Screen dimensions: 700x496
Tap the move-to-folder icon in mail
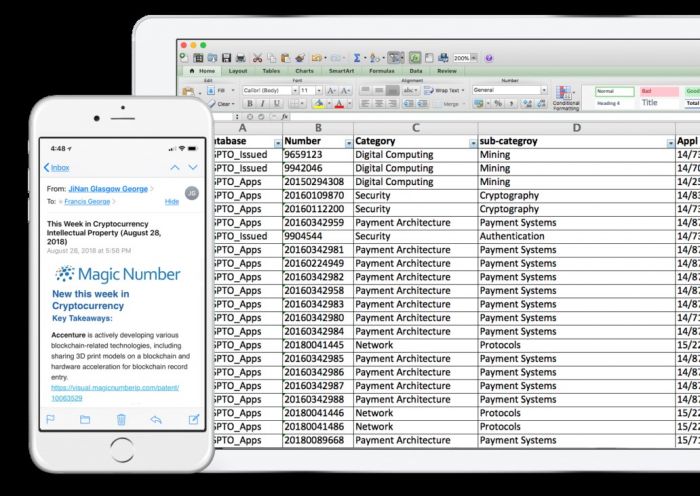(x=85, y=419)
